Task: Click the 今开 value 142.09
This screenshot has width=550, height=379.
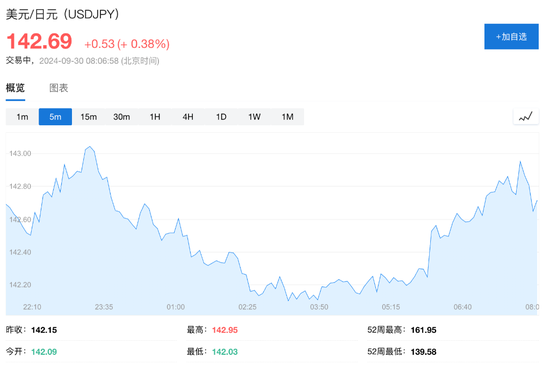Action: pyautogui.click(x=44, y=352)
